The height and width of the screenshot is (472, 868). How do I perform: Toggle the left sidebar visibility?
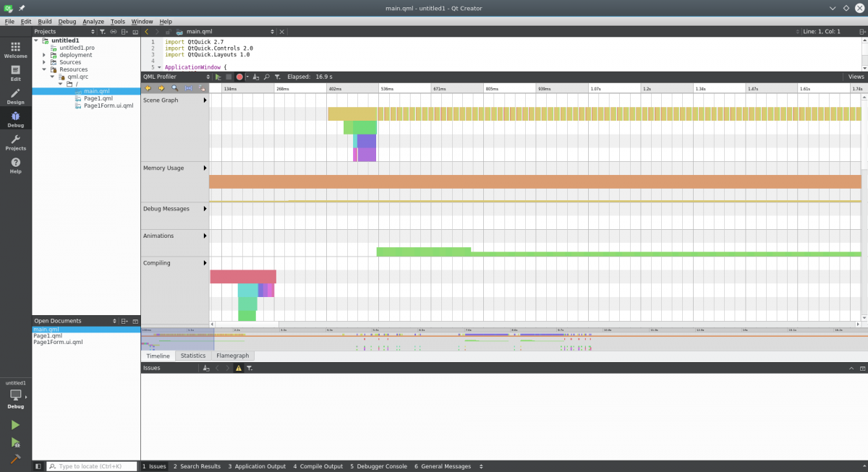point(38,466)
